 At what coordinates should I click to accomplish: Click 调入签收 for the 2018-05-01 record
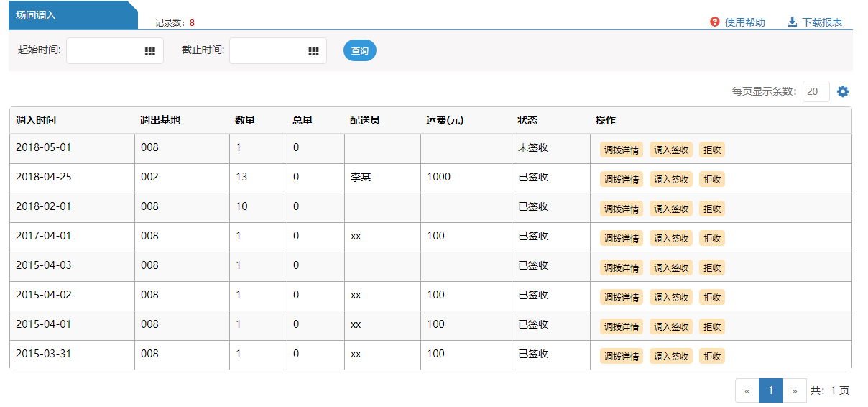(671, 150)
